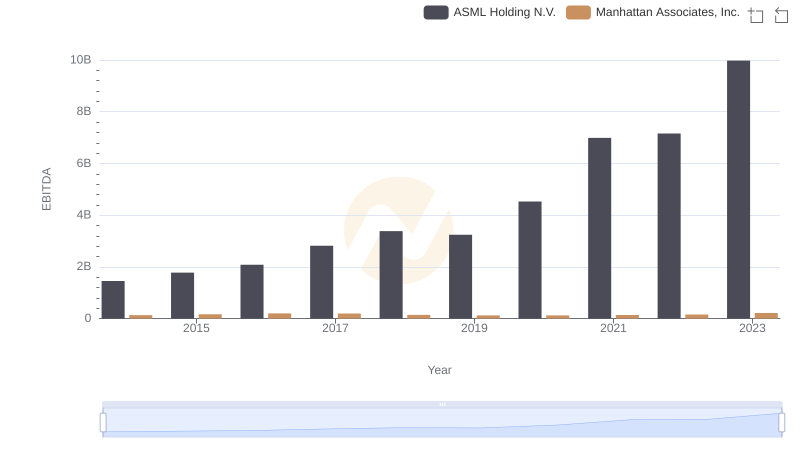This screenshot has width=800, height=461.
Task: Click the zoom reset icon
Action: coord(782,14)
